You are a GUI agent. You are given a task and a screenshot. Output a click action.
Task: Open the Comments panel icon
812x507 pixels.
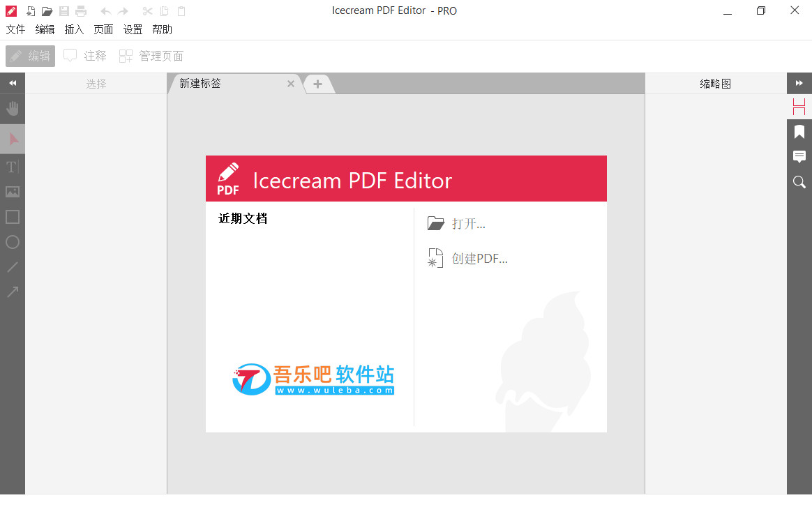pyautogui.click(x=799, y=156)
